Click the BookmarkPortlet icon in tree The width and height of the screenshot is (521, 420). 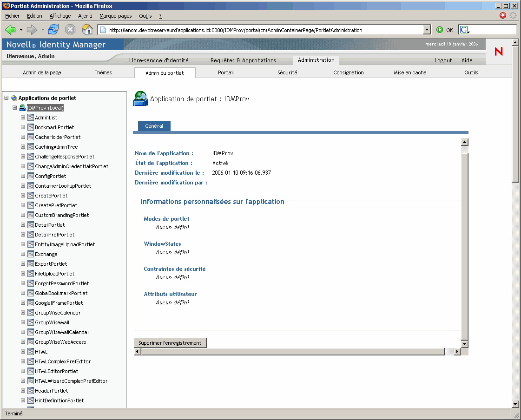[31, 127]
